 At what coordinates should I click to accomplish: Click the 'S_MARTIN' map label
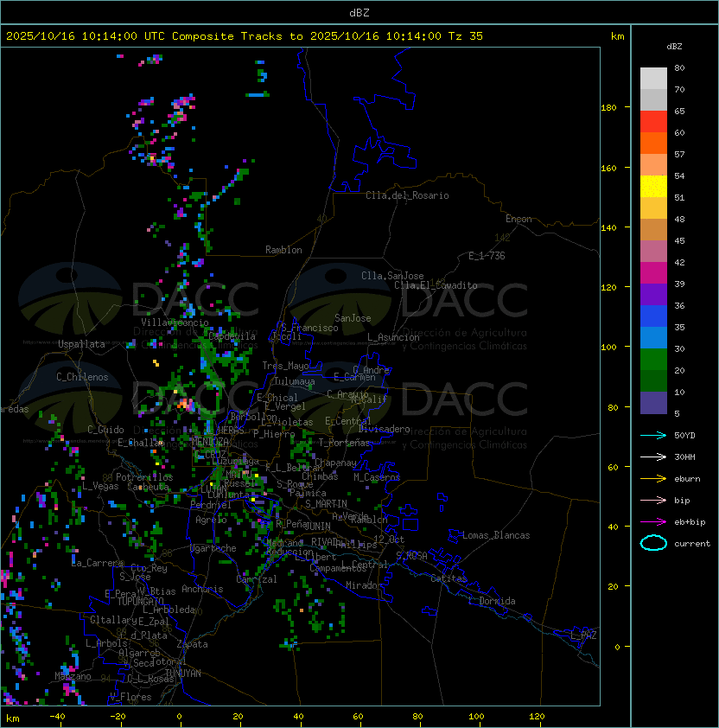click(327, 504)
